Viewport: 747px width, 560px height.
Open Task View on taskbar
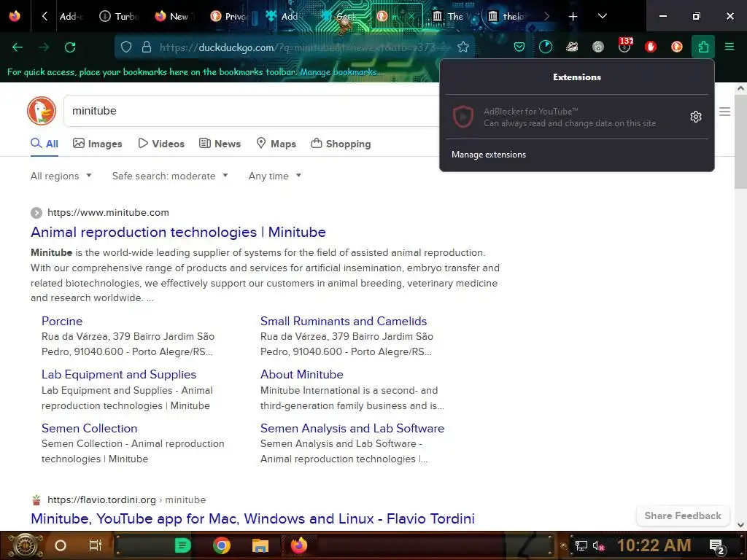click(x=96, y=545)
